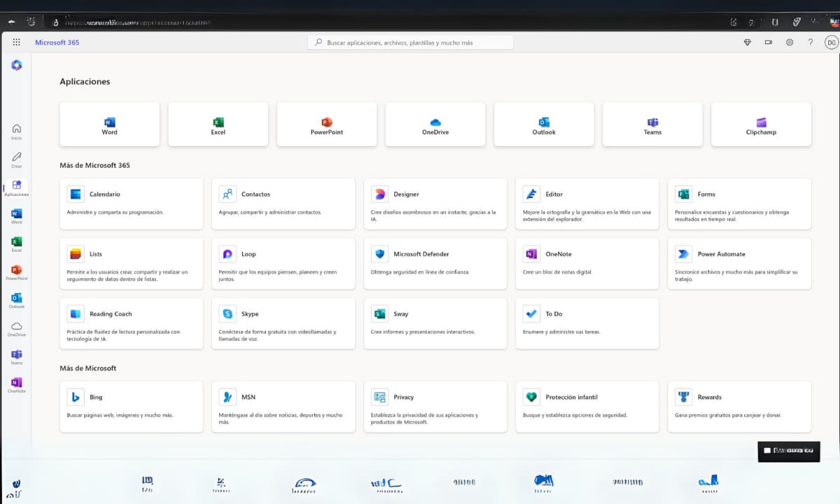This screenshot has width=840, height=504.
Task: Open Teams from the left sidebar
Action: (x=17, y=356)
